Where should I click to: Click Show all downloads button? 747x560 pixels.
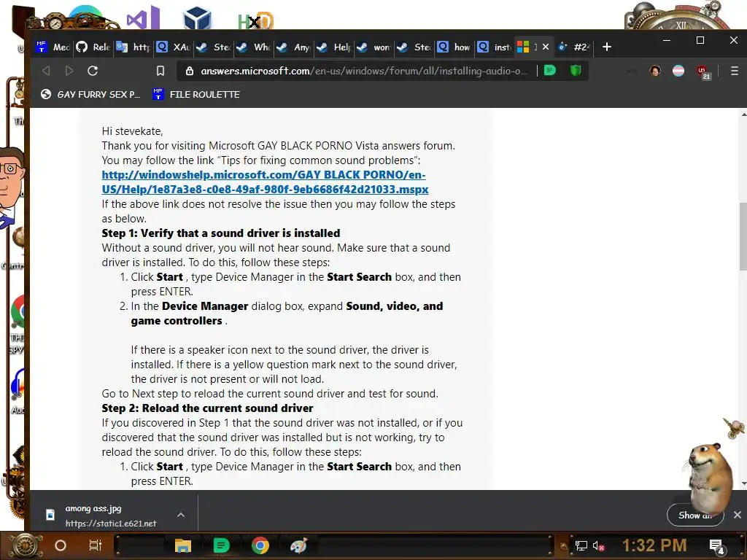click(695, 516)
